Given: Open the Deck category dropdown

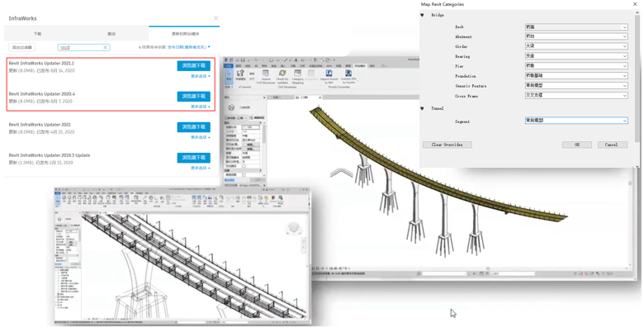Looking at the screenshot, I should tap(576, 26).
